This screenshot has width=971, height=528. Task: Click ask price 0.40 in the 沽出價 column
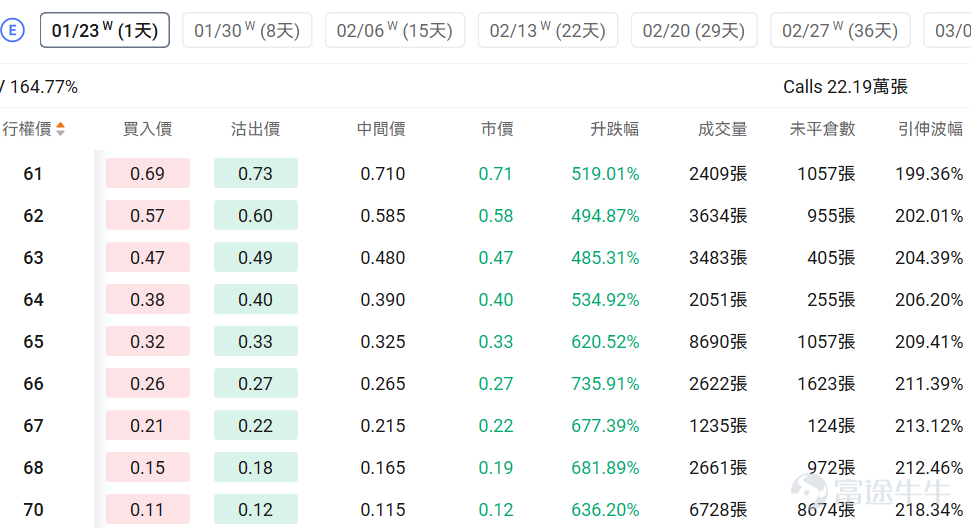coord(256,300)
